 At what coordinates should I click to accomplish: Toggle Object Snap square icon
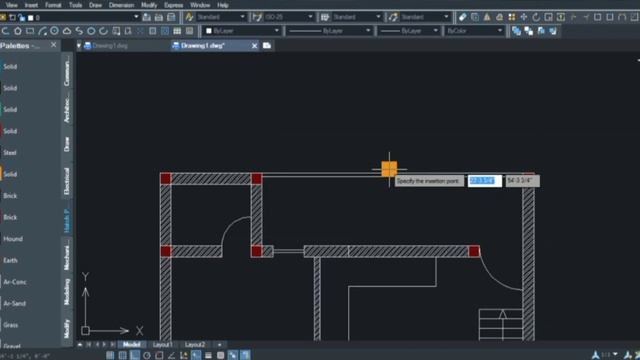click(159, 355)
